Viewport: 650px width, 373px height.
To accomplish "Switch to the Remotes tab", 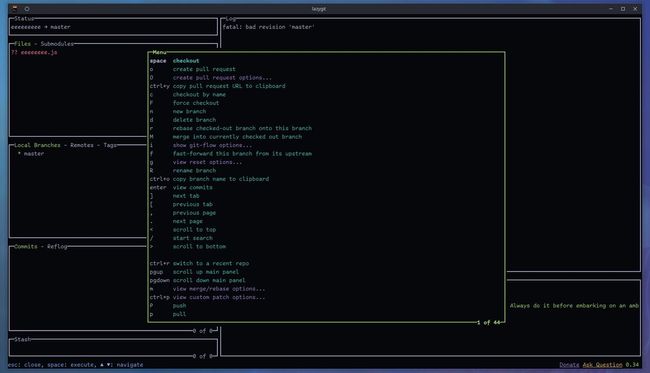I will coord(82,145).
